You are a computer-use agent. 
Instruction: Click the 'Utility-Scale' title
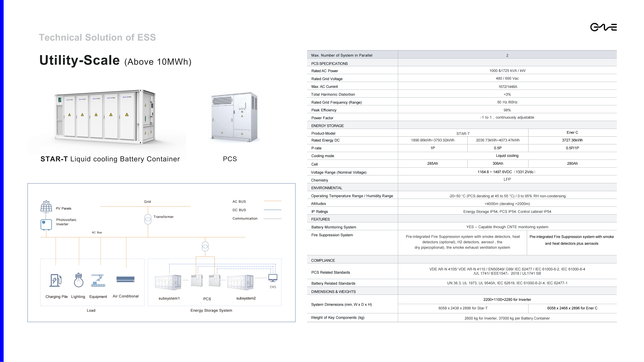pyautogui.click(x=79, y=60)
